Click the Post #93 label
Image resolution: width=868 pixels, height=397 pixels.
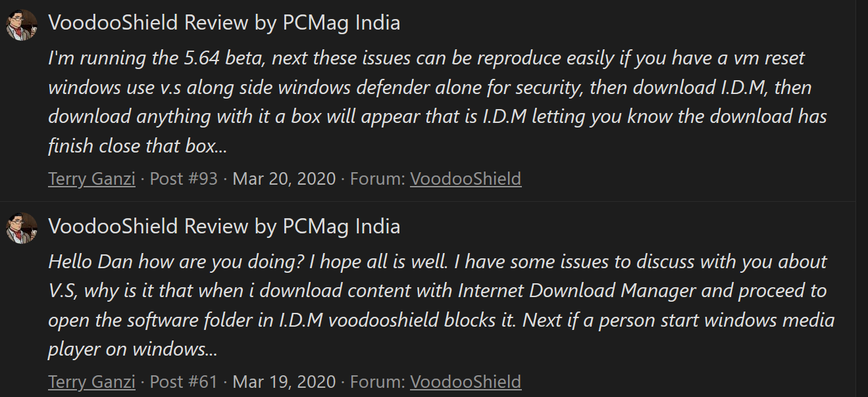pyautogui.click(x=184, y=179)
